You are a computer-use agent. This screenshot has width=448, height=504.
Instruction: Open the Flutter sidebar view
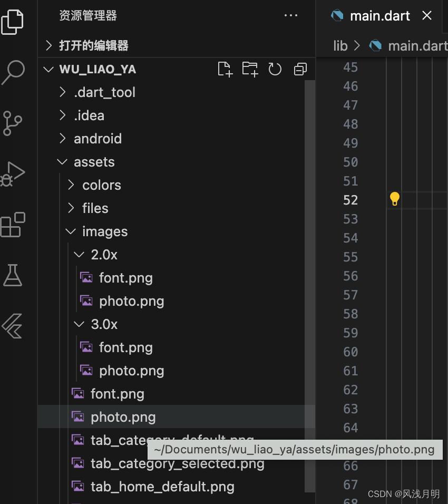12,326
